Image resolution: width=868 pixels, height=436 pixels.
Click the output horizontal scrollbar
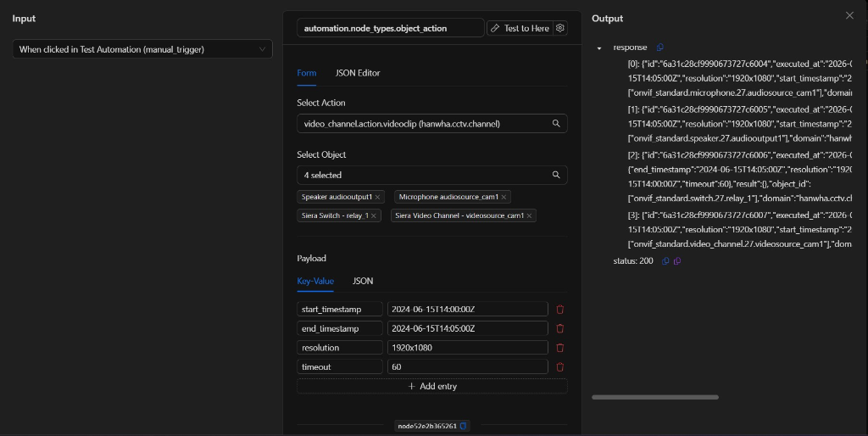pyautogui.click(x=655, y=397)
